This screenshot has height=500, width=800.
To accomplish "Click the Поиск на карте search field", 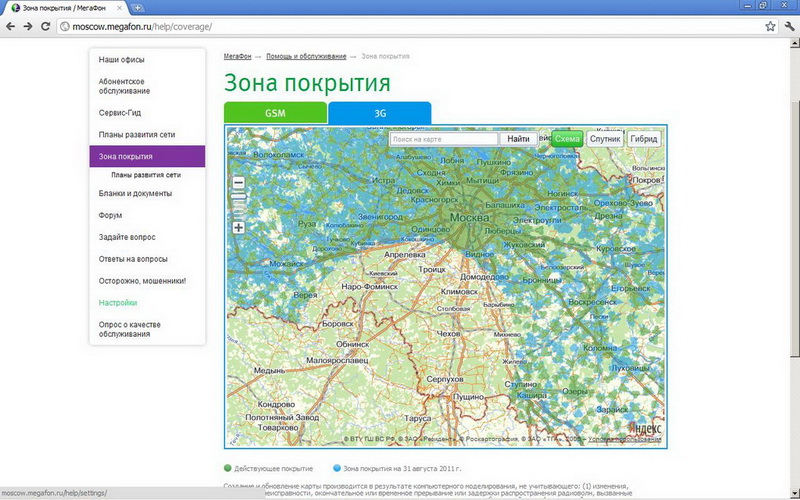I will point(444,139).
